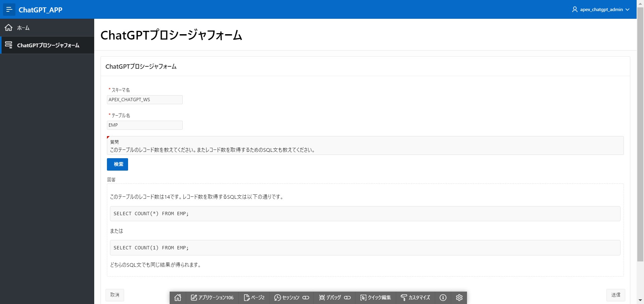Image resolution: width=644 pixels, height=304 pixels.
Task: Click the user avatar icon
Action: point(575,9)
